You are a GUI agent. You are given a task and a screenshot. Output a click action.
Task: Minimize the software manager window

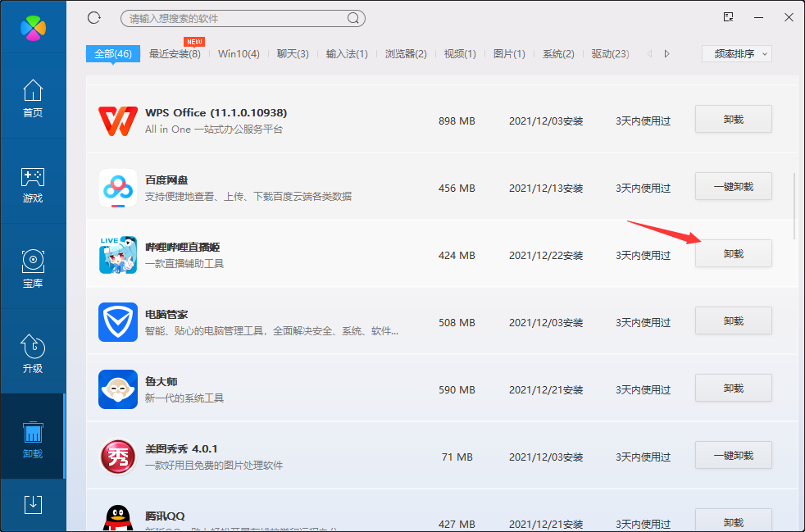click(x=759, y=17)
